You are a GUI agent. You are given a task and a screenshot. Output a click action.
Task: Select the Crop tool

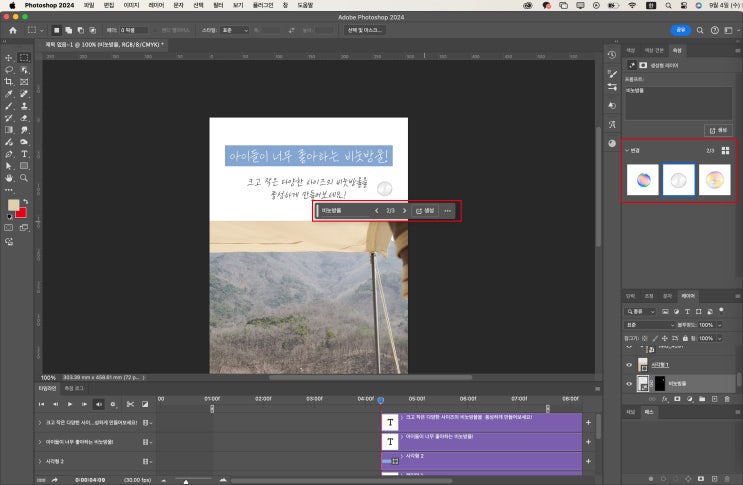[10, 82]
